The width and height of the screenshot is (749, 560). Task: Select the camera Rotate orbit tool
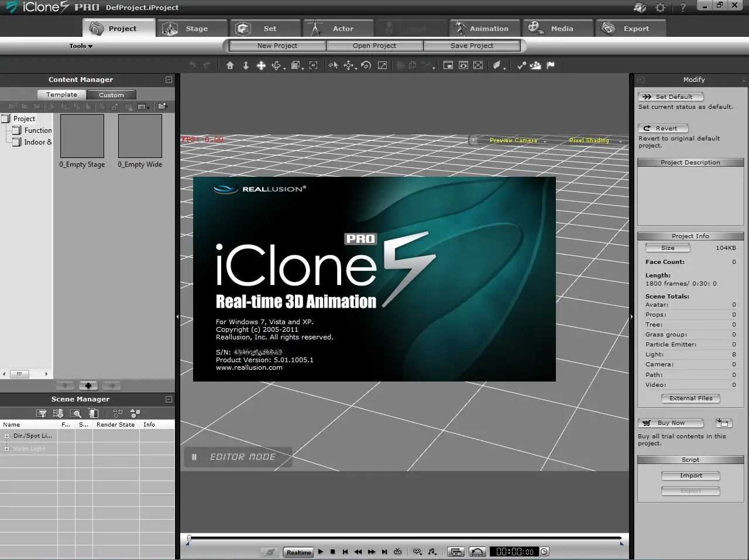click(277, 66)
